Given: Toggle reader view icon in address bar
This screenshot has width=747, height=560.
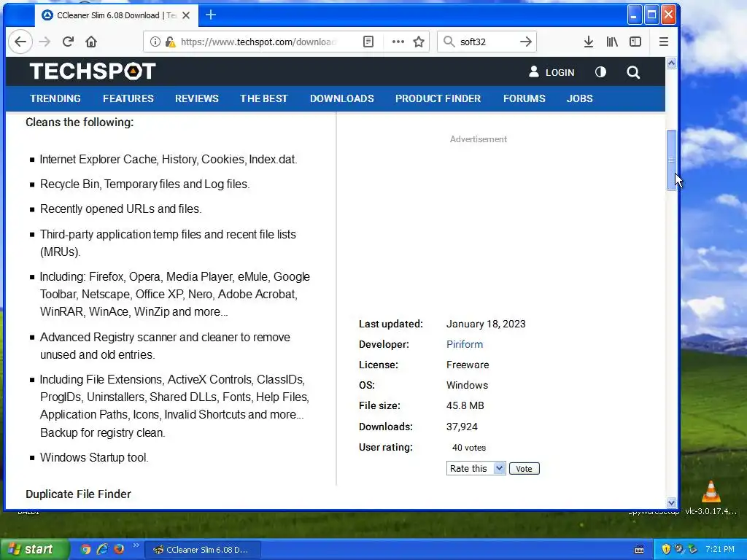Looking at the screenshot, I should pos(368,42).
